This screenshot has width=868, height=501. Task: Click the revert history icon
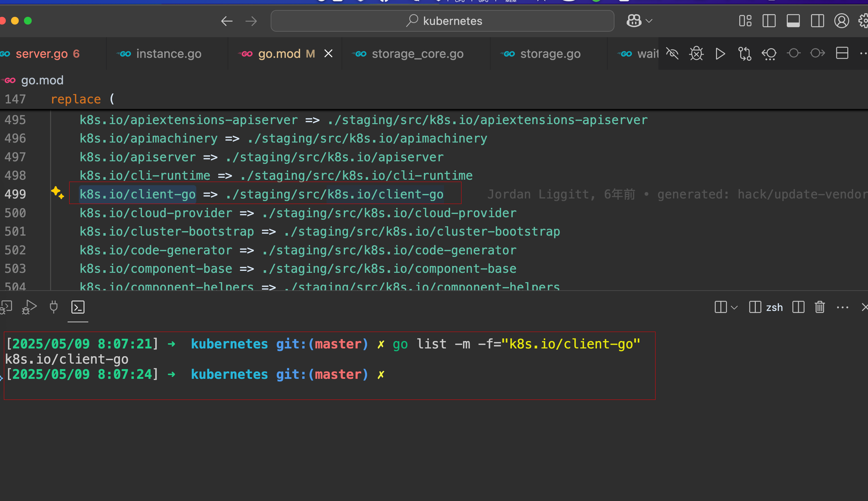point(769,53)
